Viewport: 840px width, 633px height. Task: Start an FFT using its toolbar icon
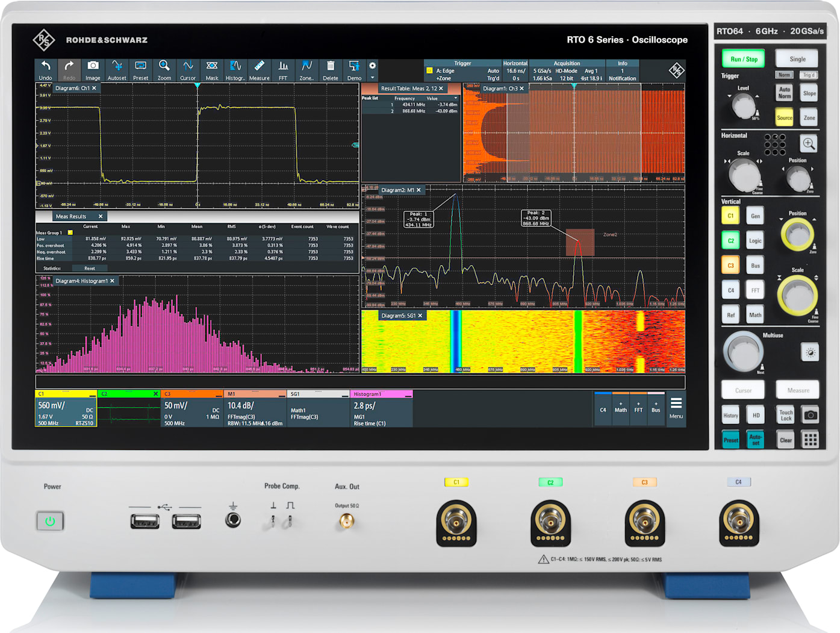283,69
